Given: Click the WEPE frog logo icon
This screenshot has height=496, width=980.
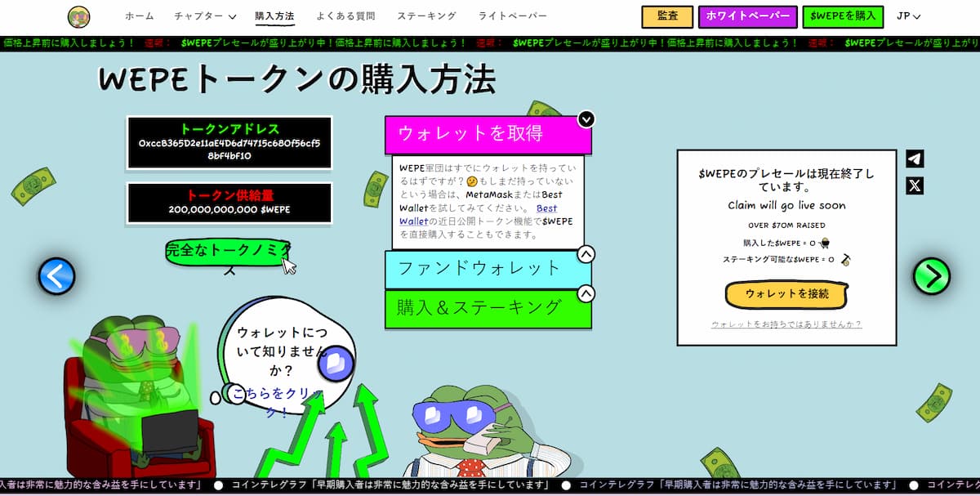Looking at the screenshot, I should (79, 16).
